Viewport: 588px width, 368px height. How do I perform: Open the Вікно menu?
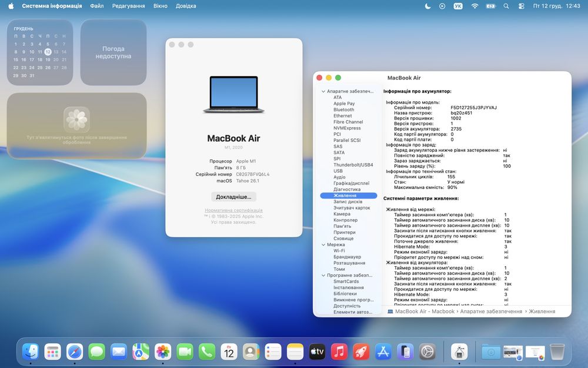161,6
